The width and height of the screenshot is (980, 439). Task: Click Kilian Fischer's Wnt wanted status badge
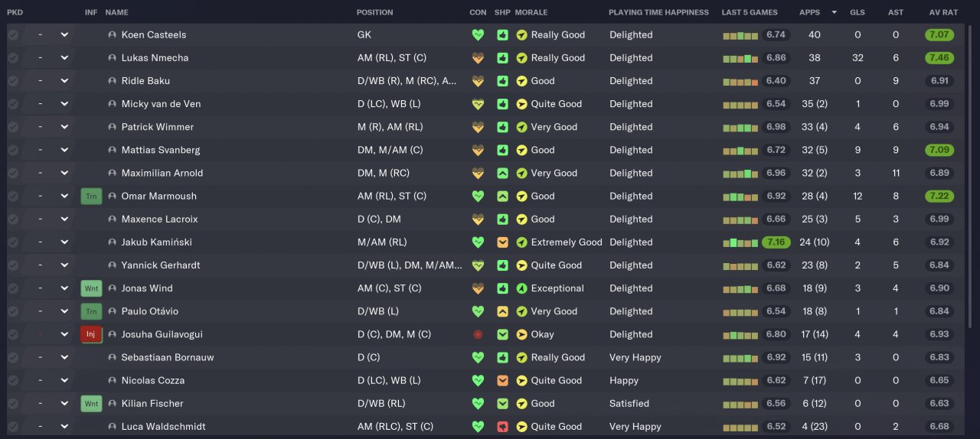(x=90, y=403)
